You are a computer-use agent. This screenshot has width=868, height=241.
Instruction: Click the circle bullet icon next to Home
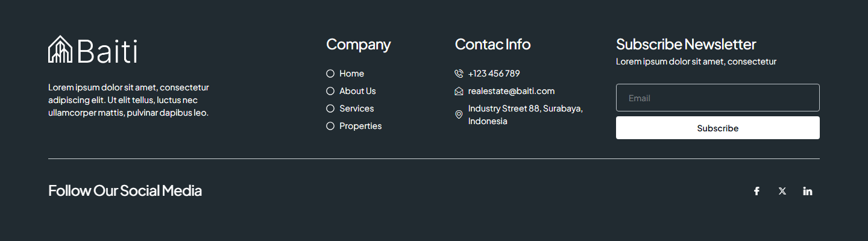pyautogui.click(x=330, y=74)
